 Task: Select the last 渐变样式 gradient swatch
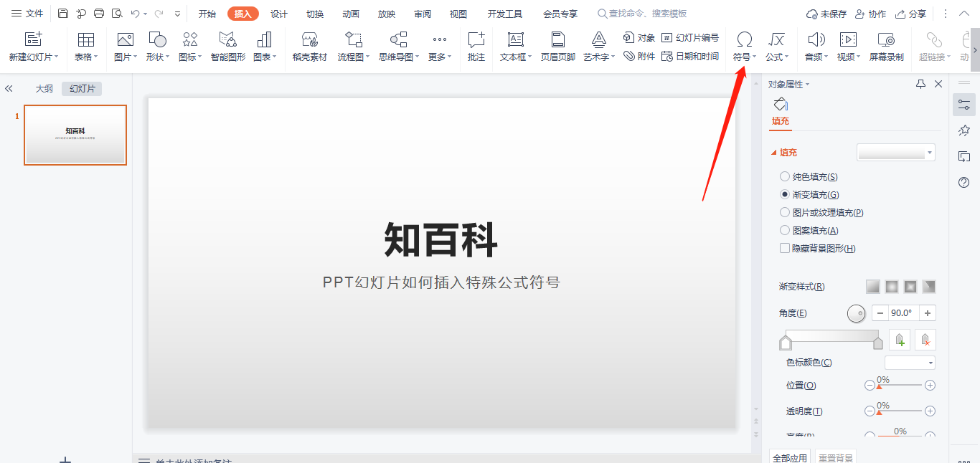point(928,286)
